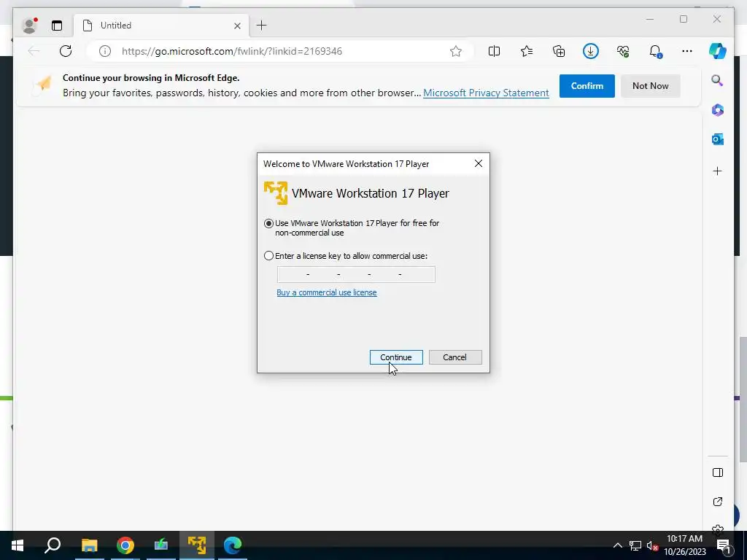Image resolution: width=747 pixels, height=560 pixels.
Task: Open the Favorites list icon
Action: (527, 51)
